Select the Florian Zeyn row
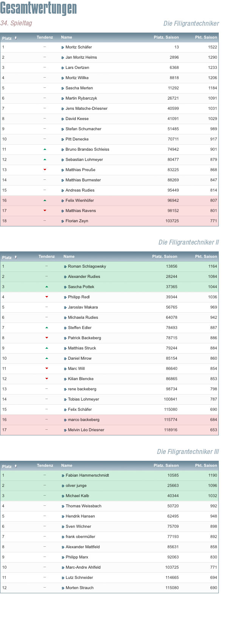Viewport: 226px width, 644px height. 109,221
